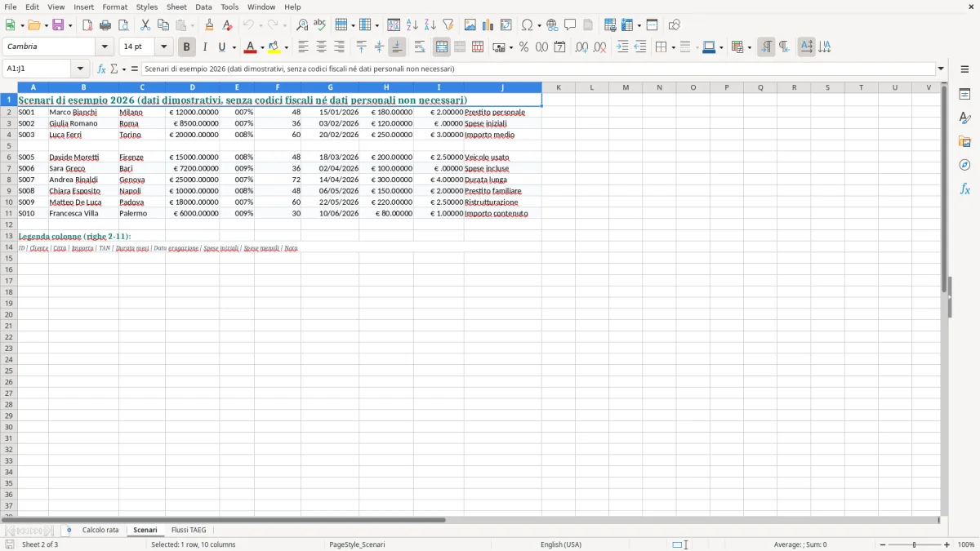Click the Cut scissors icon

pyautogui.click(x=145, y=25)
